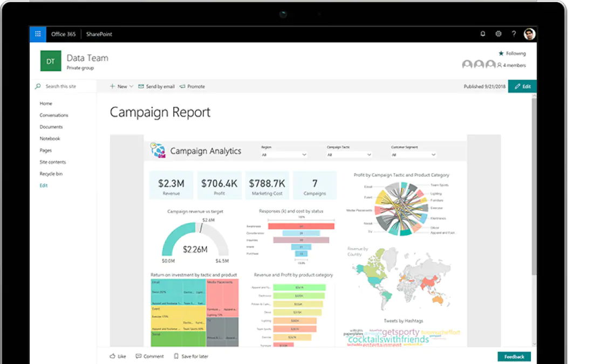Click the Edit page button
Screen dimensions: 601x364
point(522,86)
